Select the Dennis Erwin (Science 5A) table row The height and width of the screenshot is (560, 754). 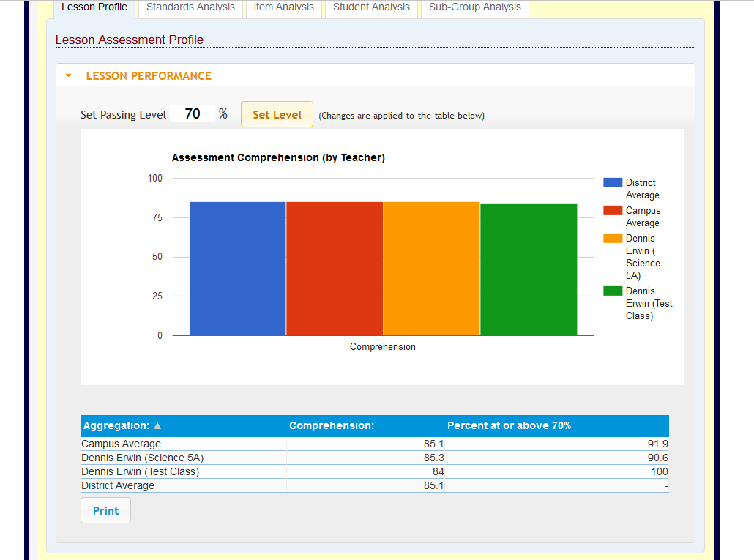pos(143,458)
